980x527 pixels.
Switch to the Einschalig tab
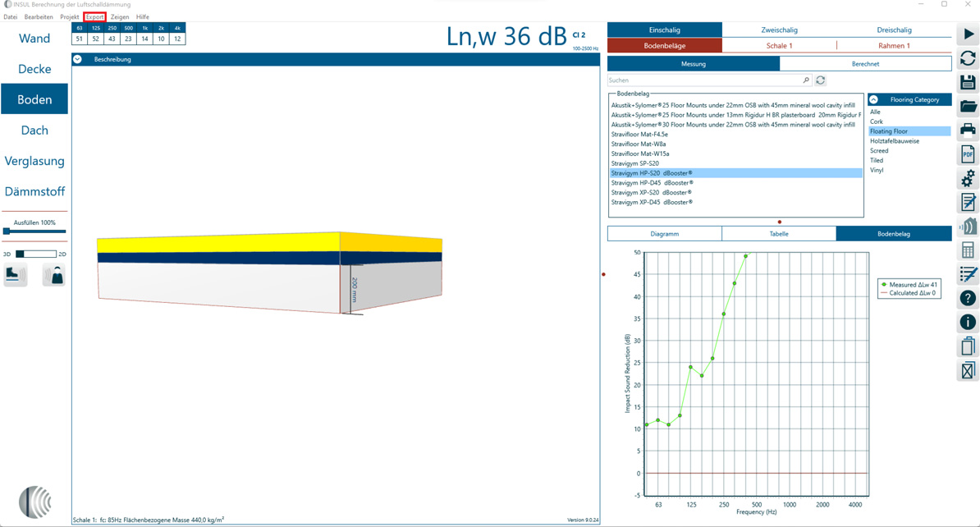[664, 30]
